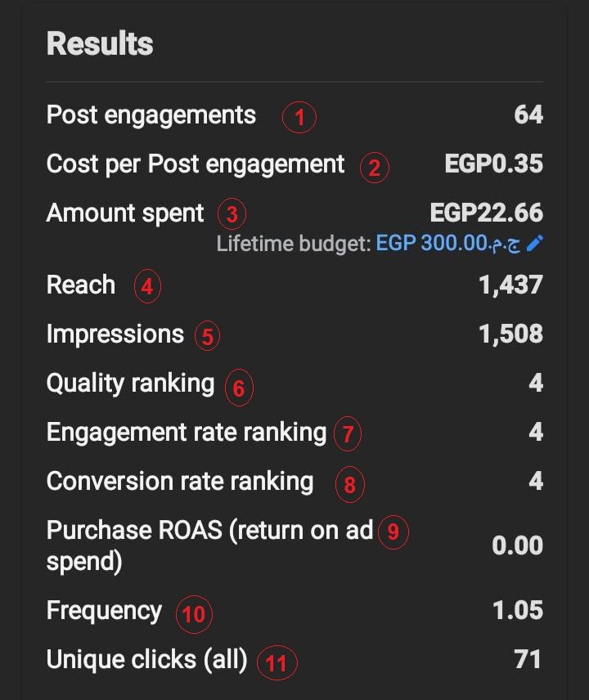This screenshot has height=700, width=589.
Task: Click the Cost per Post engagement label
Action: click(196, 164)
